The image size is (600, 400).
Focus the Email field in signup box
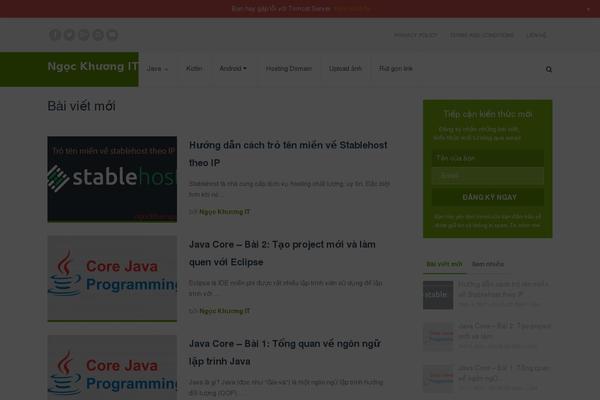tap(488, 176)
